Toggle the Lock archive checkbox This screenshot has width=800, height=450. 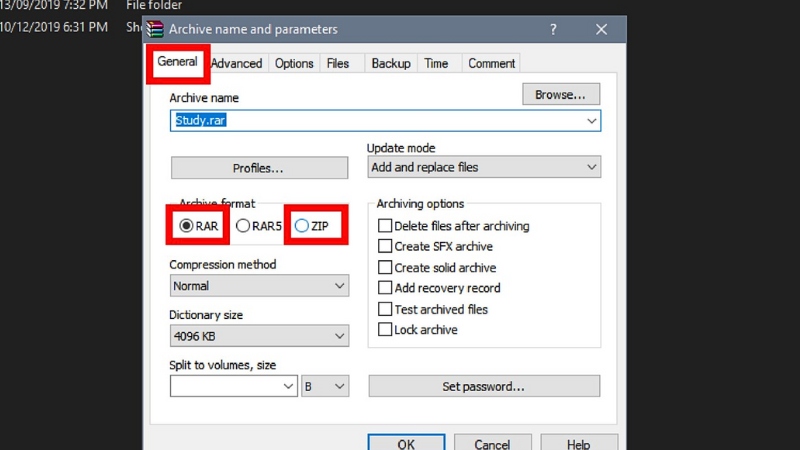coord(417,330)
